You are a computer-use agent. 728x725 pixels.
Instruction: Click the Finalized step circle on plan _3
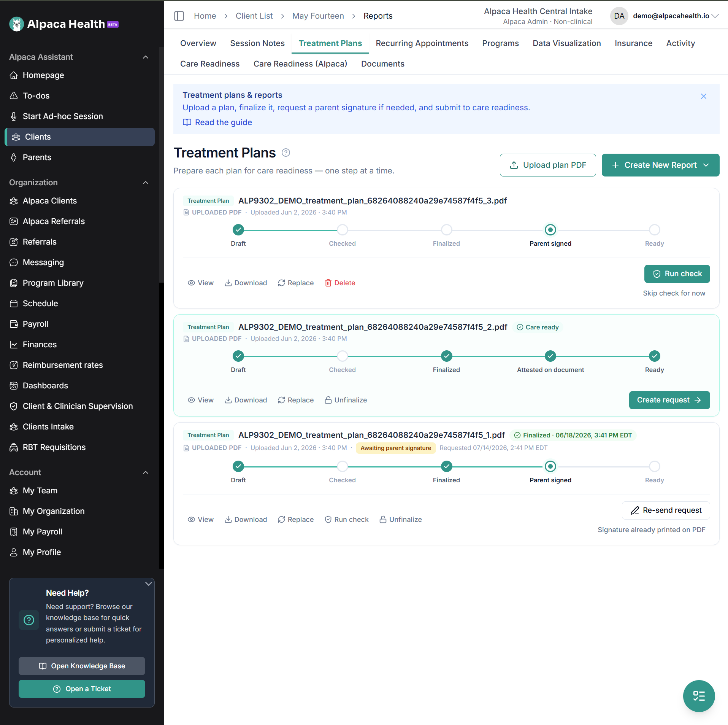(x=447, y=230)
